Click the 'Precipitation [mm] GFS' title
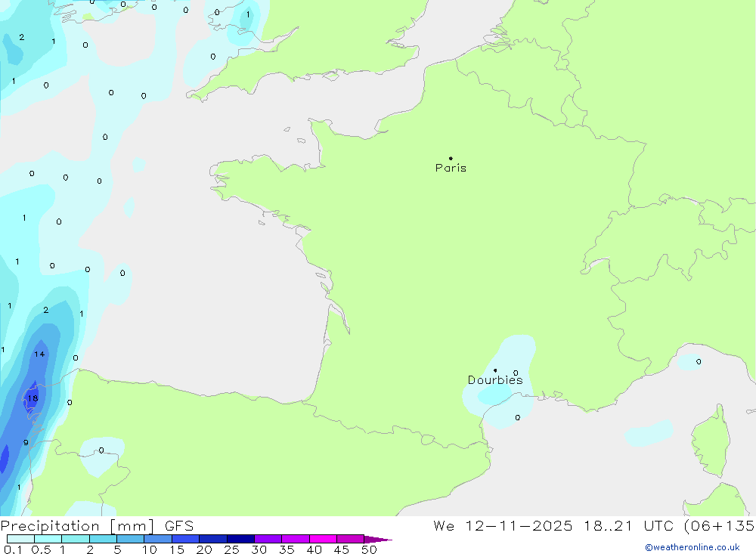 point(97,526)
